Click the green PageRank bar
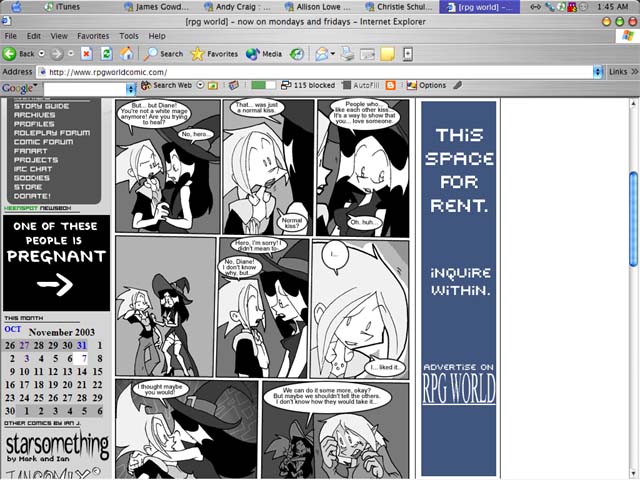 tap(263, 85)
